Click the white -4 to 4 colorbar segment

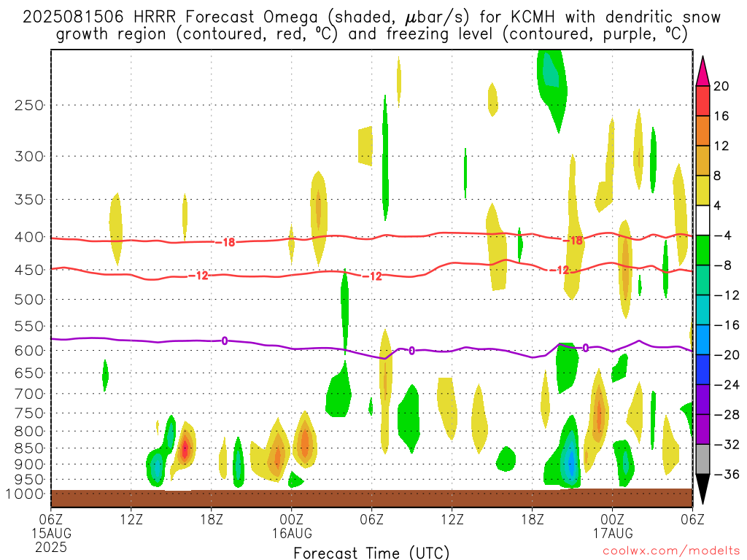tap(703, 220)
